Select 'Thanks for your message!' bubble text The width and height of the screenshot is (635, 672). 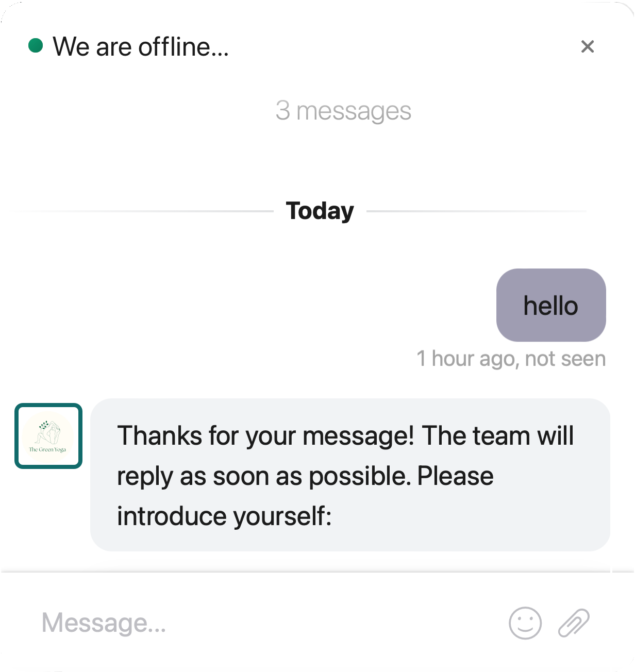pyautogui.click(x=345, y=435)
